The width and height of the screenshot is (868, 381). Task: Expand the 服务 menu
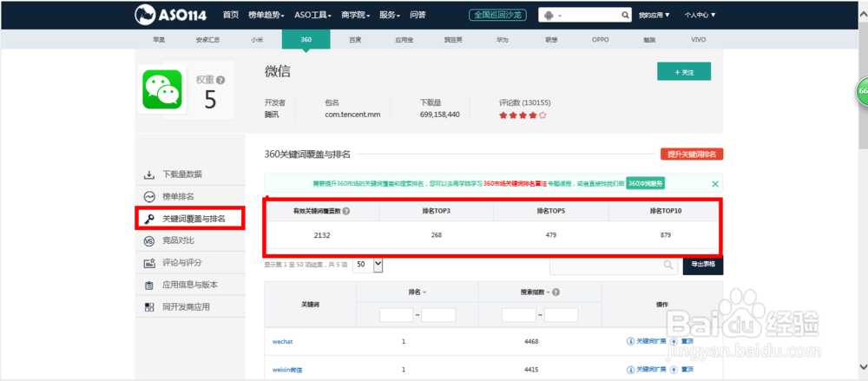(x=390, y=15)
